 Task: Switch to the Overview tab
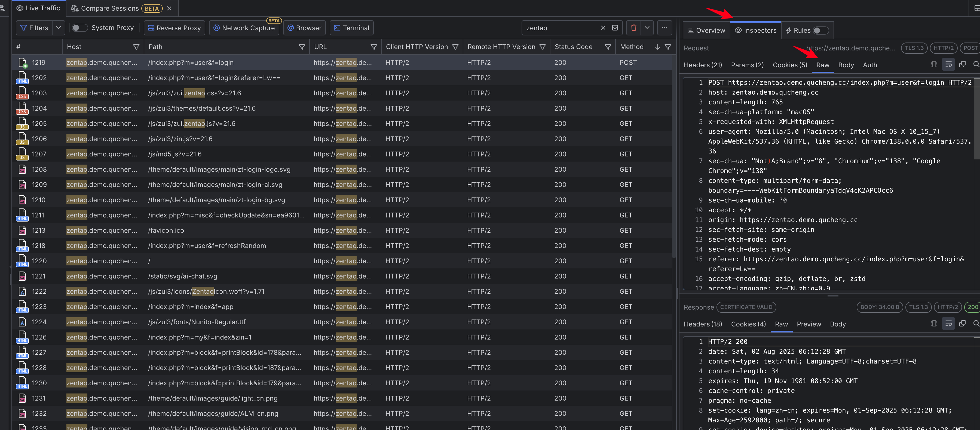pyautogui.click(x=706, y=31)
